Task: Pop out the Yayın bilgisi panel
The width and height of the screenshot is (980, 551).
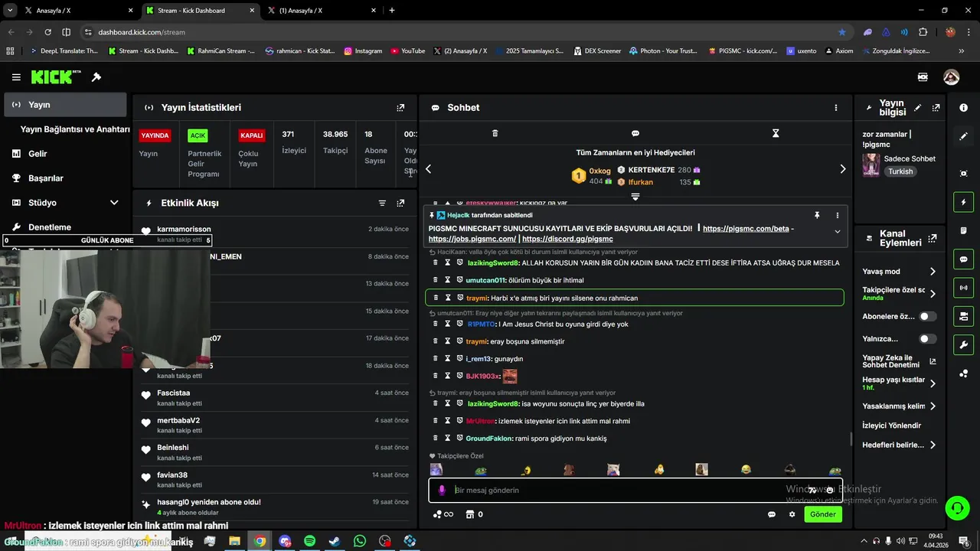Action: pyautogui.click(x=936, y=108)
